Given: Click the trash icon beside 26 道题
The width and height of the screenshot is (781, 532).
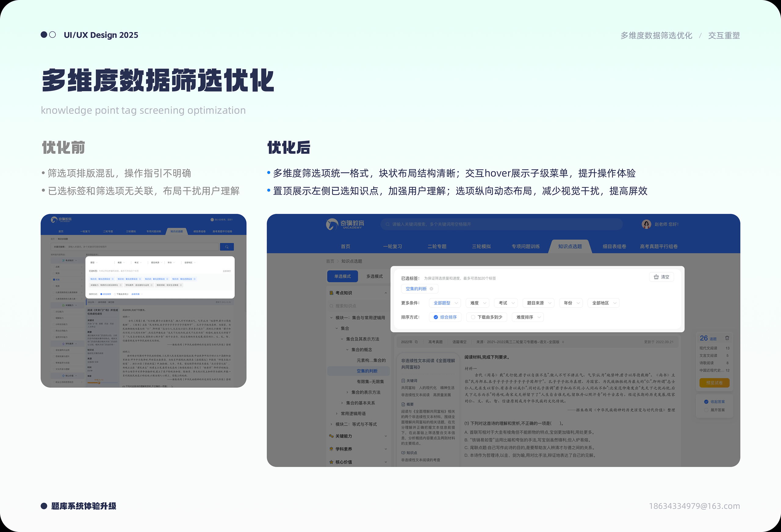Looking at the screenshot, I should coord(727,338).
